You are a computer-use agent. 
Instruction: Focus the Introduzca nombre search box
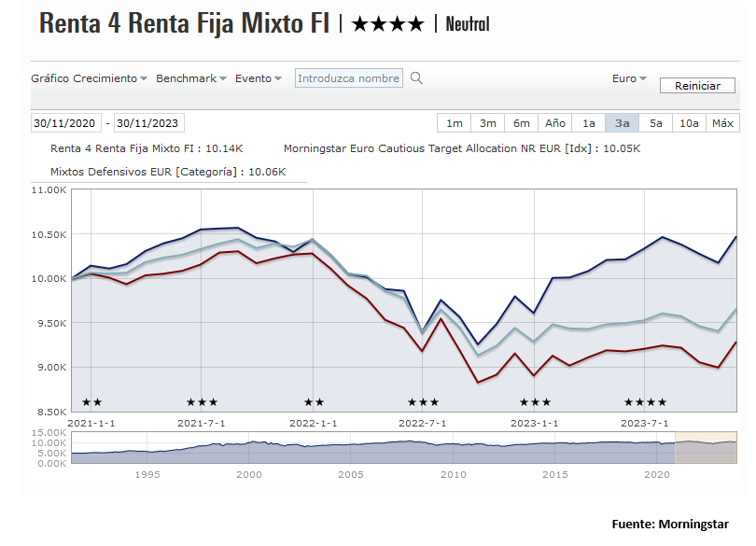[349, 78]
